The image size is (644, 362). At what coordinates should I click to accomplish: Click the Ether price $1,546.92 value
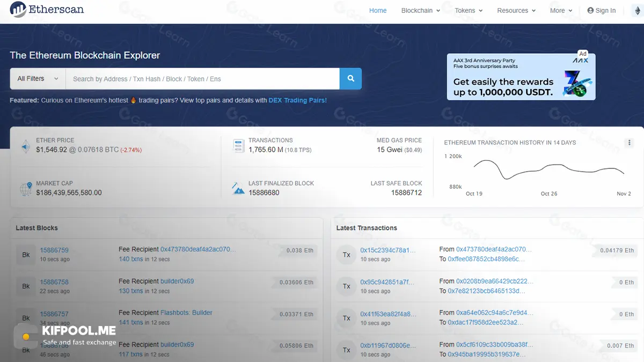pos(52,150)
